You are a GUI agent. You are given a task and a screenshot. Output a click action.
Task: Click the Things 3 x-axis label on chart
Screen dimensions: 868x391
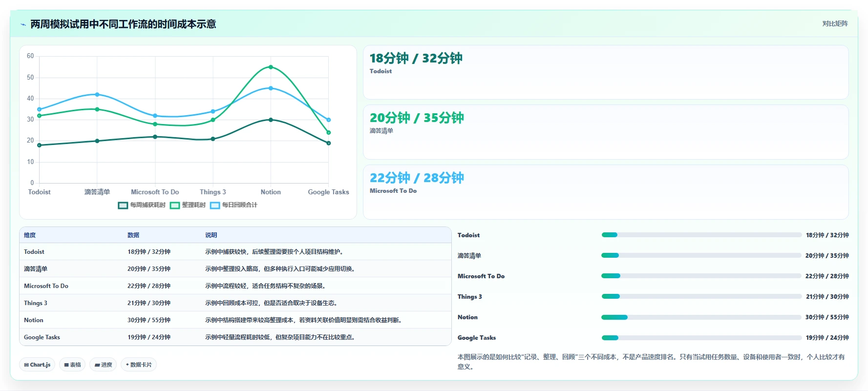213,192
